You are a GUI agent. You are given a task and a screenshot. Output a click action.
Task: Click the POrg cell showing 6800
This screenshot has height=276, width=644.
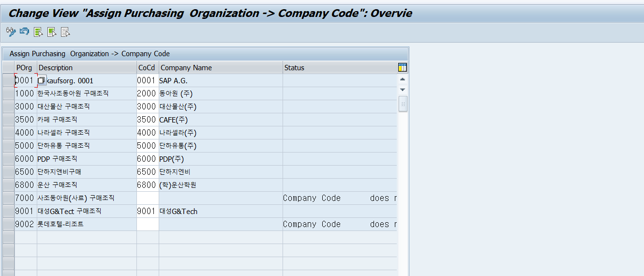click(26, 185)
